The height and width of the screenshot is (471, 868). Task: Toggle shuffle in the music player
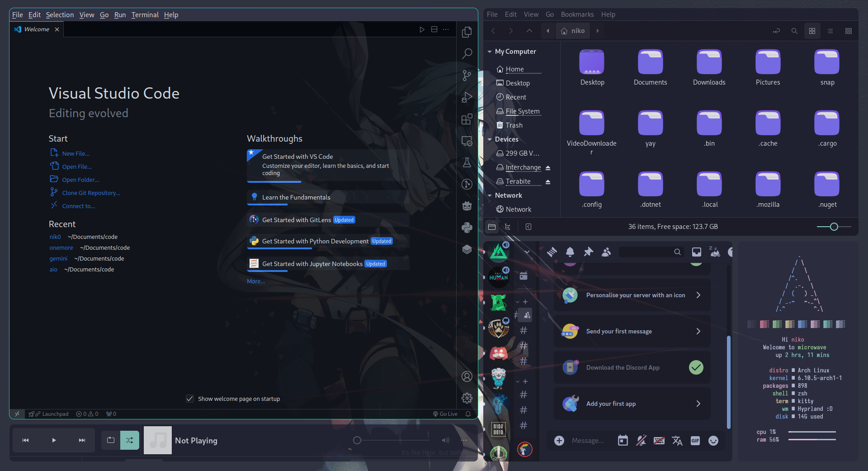tap(129, 440)
